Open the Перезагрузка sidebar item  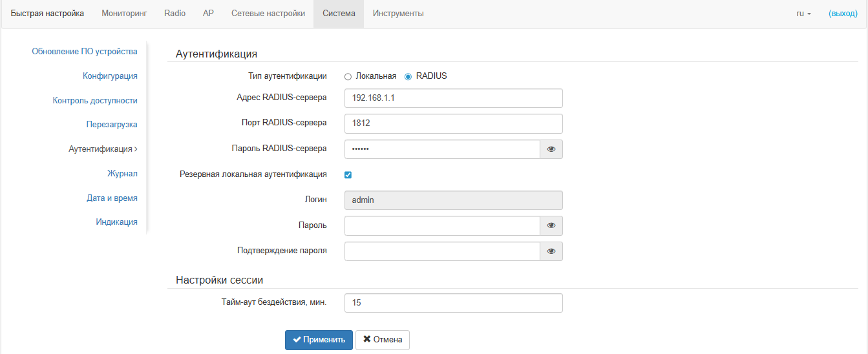click(x=112, y=125)
